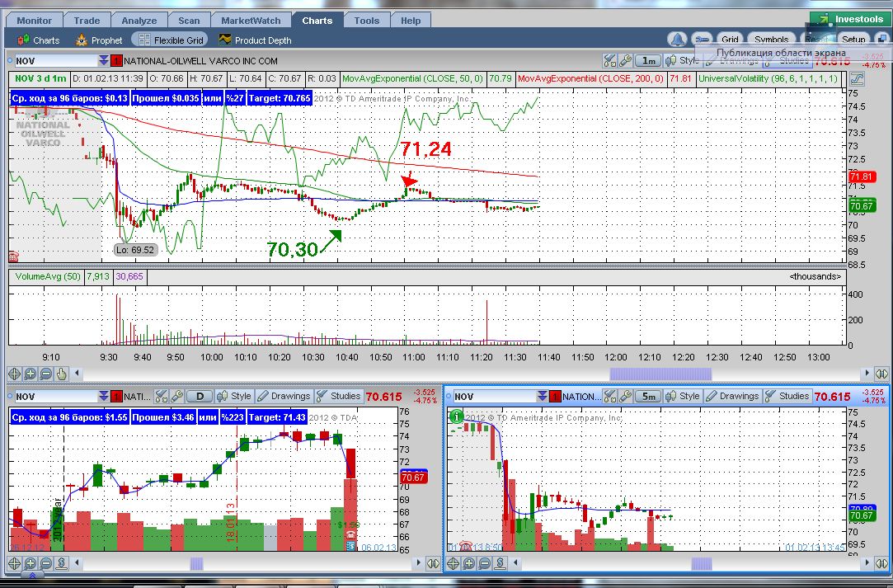Click the curve icon beside UniversalVolatility label
This screenshot has height=588, width=893.
(x=857, y=78)
